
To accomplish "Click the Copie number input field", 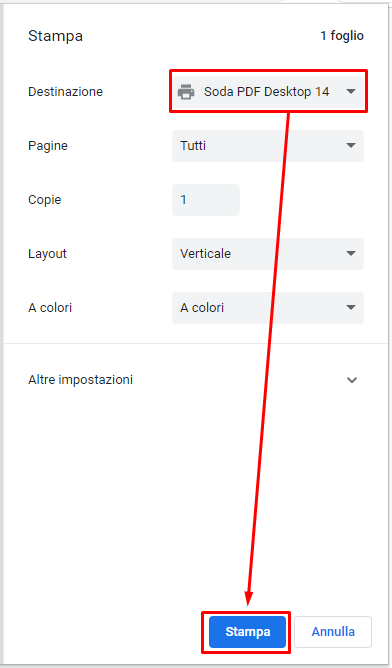I will coord(206,200).
